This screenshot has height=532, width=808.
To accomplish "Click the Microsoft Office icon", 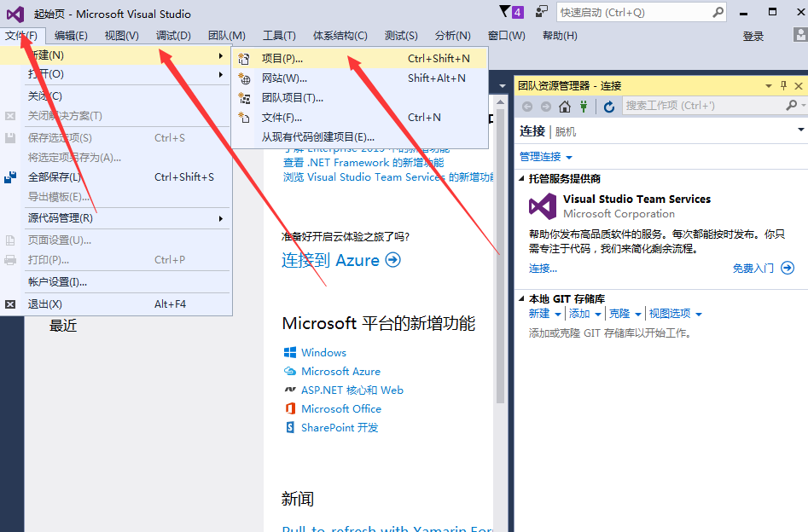I will click(x=290, y=408).
